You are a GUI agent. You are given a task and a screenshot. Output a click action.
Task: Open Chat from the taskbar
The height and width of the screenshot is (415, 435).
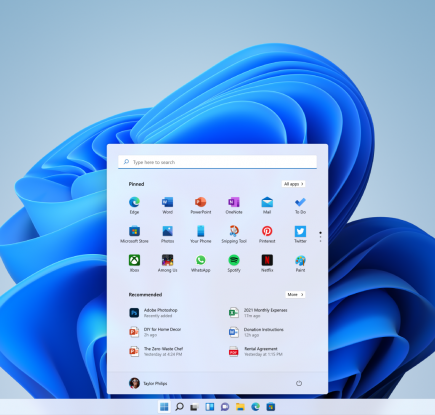click(x=225, y=407)
